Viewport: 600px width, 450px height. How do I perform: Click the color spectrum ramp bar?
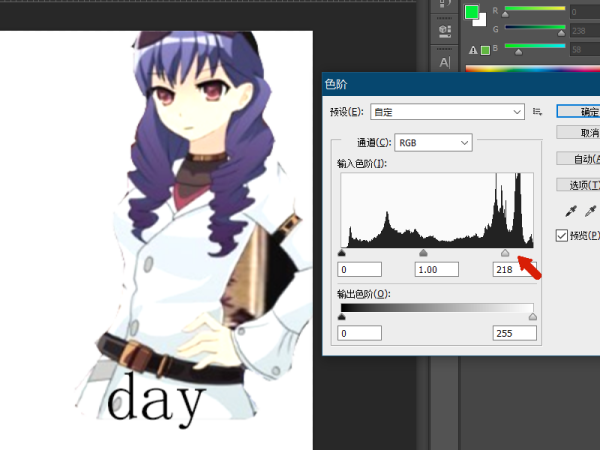(x=533, y=69)
